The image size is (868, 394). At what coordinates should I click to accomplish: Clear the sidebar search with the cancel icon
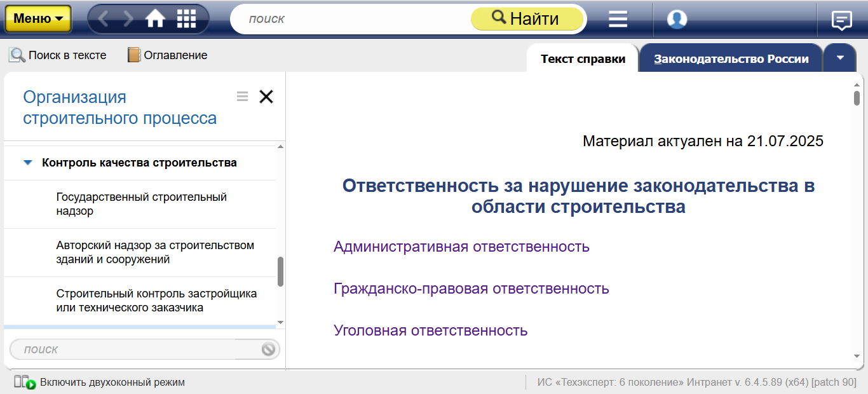click(x=268, y=349)
